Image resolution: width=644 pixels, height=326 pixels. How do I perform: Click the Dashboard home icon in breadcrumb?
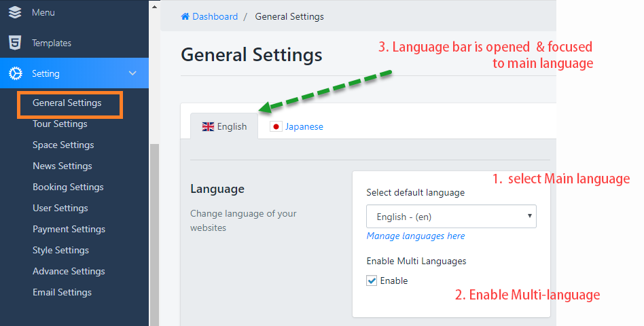[185, 16]
